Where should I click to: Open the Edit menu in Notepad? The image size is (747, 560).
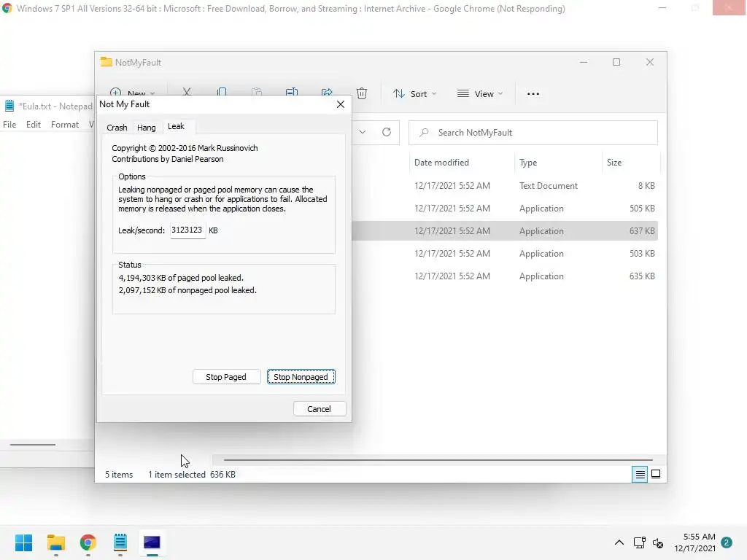[34, 124]
